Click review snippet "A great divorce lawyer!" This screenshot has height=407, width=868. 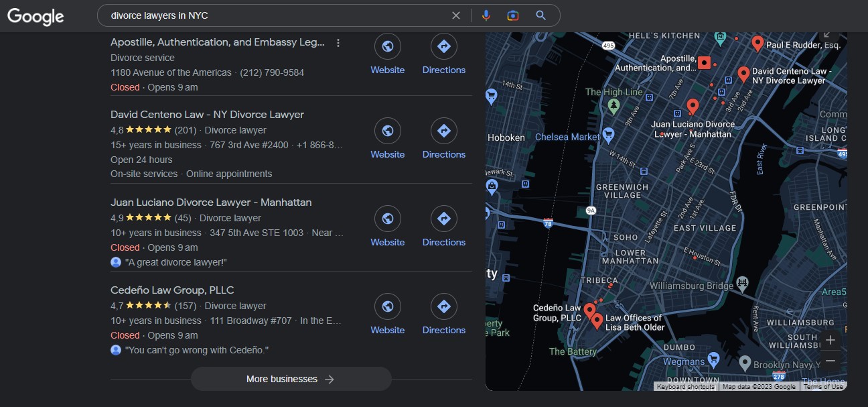176,262
